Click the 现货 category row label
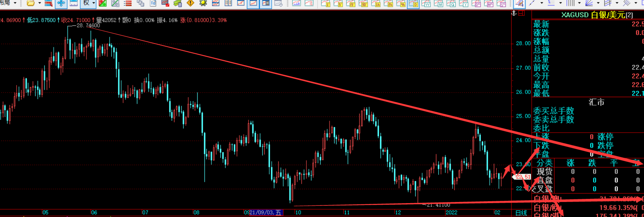644x217 pixels. (544, 172)
